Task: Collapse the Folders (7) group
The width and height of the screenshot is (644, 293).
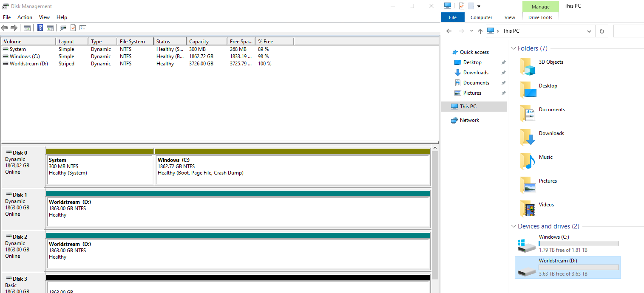Action: tap(514, 48)
